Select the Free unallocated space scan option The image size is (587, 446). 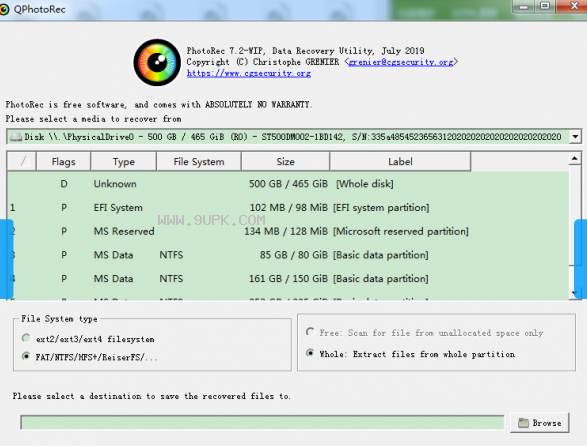(310, 332)
